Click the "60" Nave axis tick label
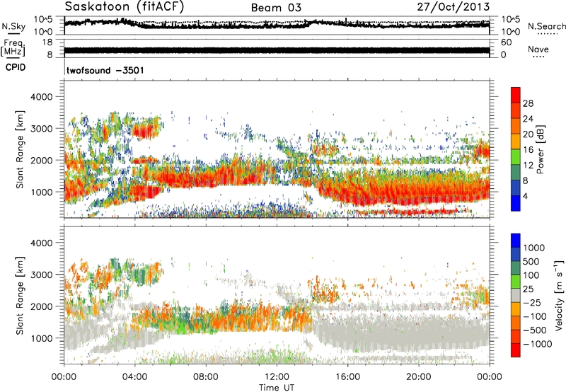Screen dimensions: 566x392 [x=506, y=42]
